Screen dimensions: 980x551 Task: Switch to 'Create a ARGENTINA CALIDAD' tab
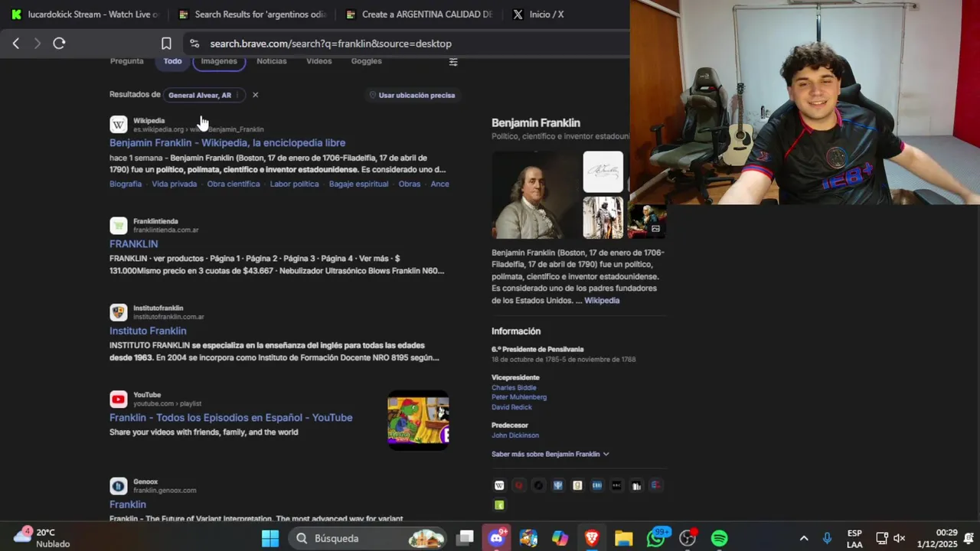tap(420, 15)
